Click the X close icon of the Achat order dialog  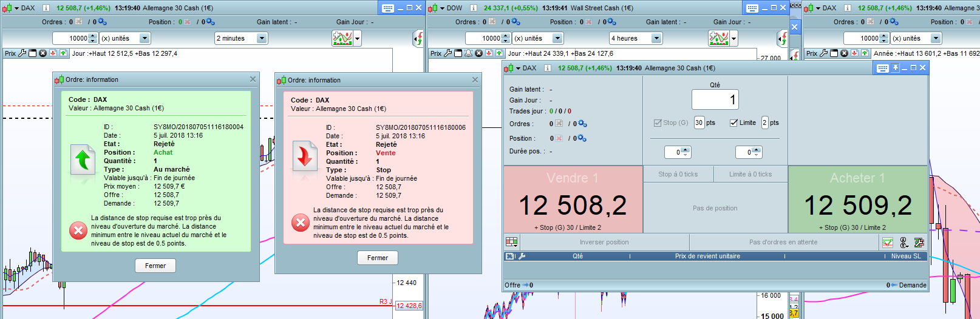253,79
